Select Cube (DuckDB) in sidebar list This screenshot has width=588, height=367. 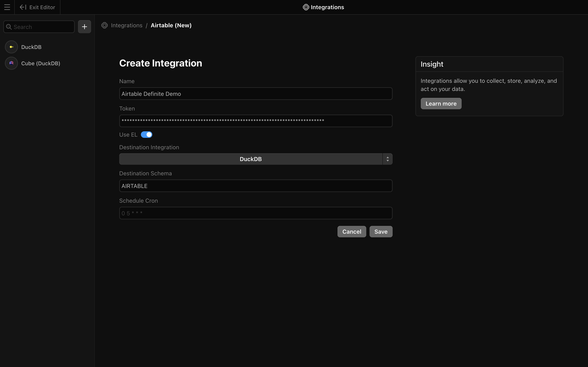(x=41, y=63)
